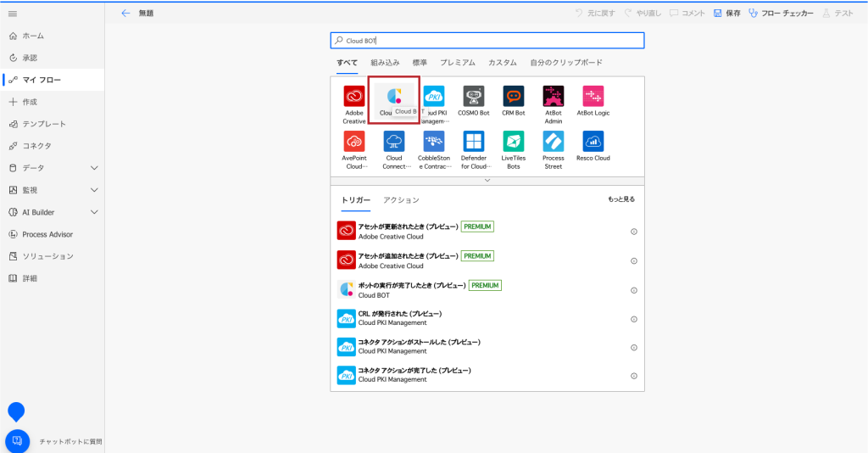
Task: Expand the AI Builder sidebar section
Action: click(94, 212)
